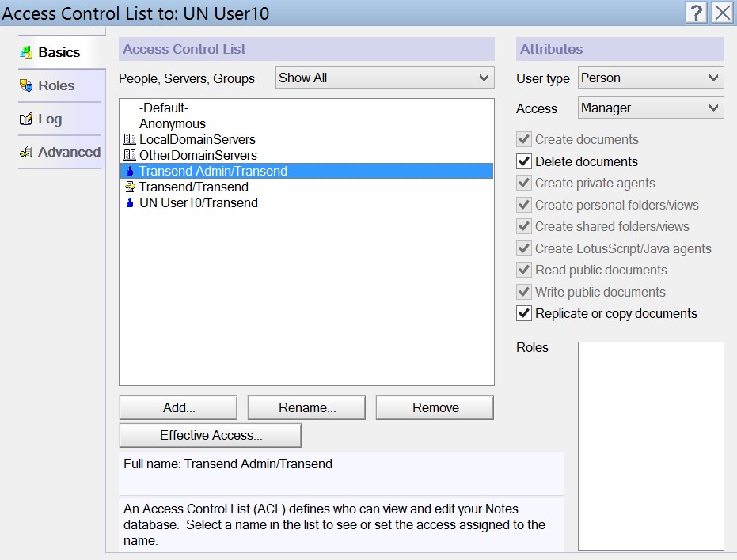Click the LocalDomainServers server group icon
Screen dimensions: 737x560
pos(130,139)
